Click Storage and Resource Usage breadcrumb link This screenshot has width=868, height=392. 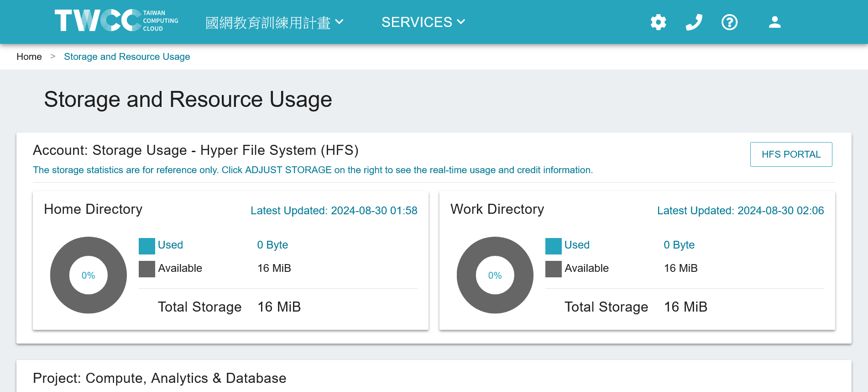tap(127, 57)
